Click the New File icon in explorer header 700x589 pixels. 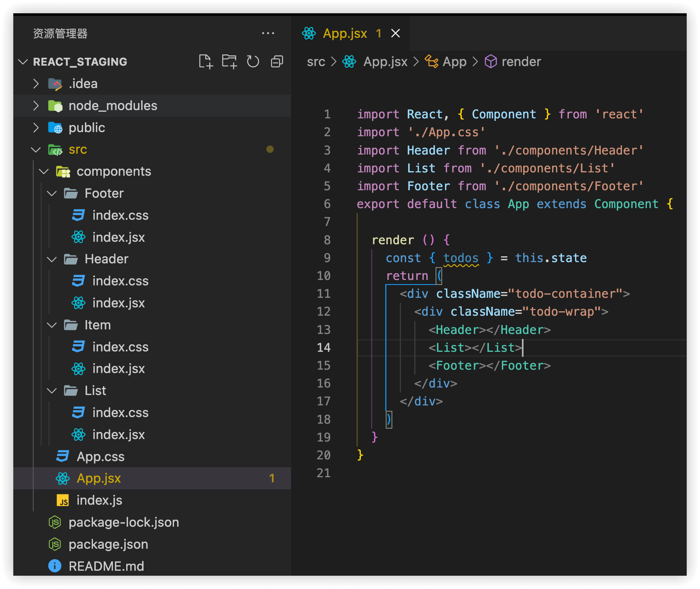(x=206, y=61)
